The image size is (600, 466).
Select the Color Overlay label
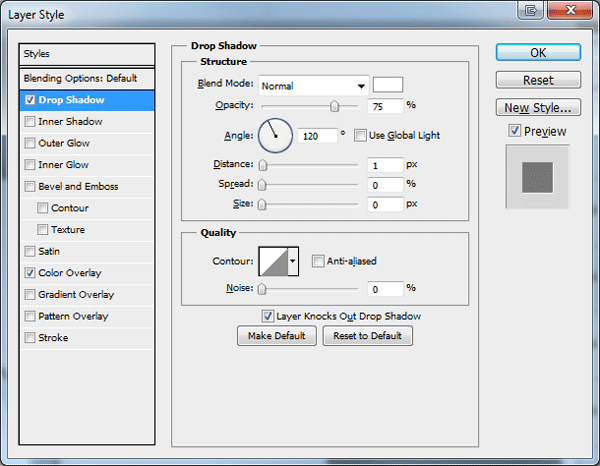click(x=70, y=273)
